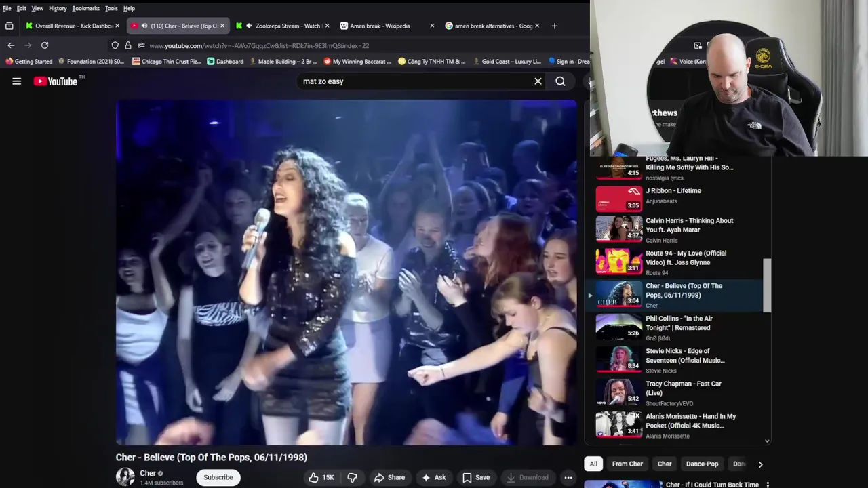The width and height of the screenshot is (868, 488).
Task: Open Foundation (2021) bookmark
Action: pos(91,62)
